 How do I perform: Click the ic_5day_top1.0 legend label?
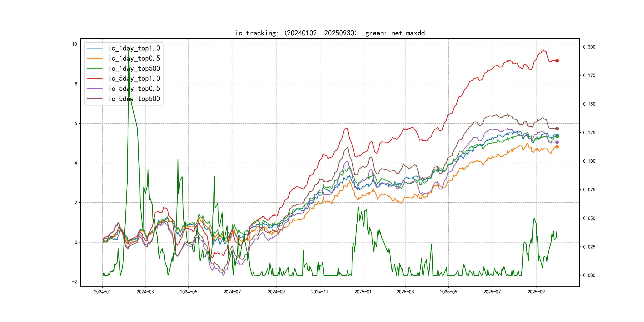point(134,79)
